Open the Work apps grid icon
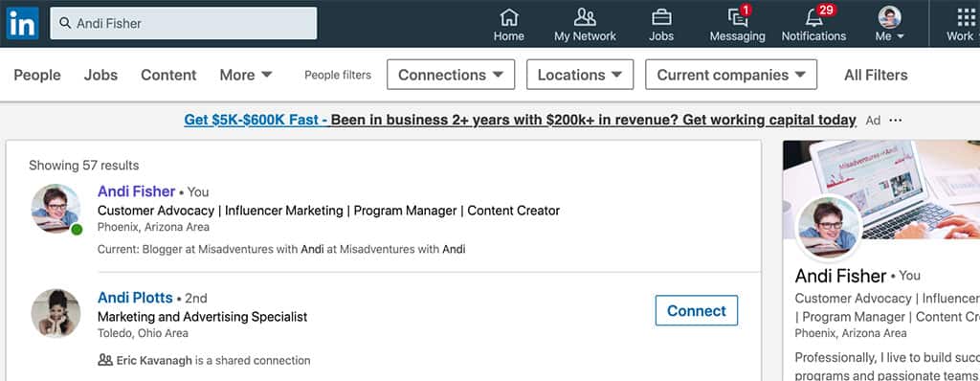This screenshot has width=980, height=381. 967,17
